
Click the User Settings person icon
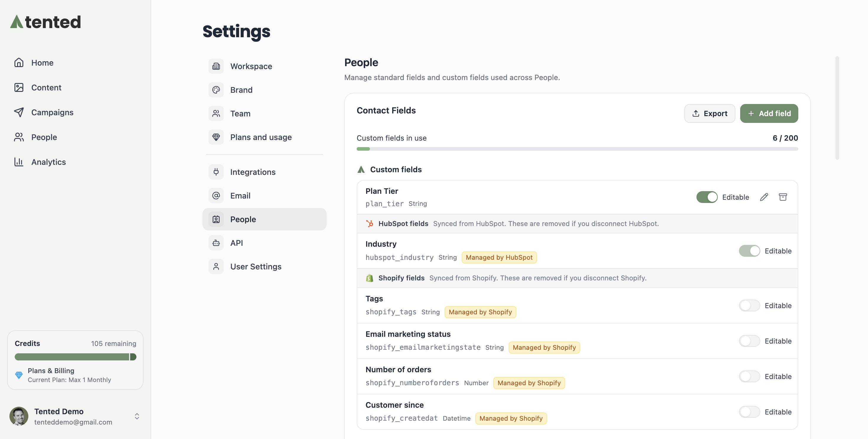pos(216,266)
